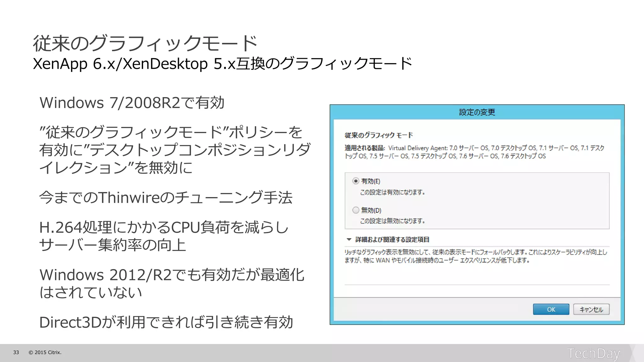Click the slide number 33
Screen dimensions: 644x362
(16, 353)
